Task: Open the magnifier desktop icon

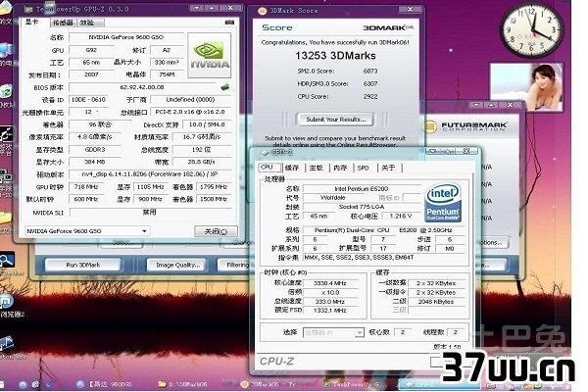Action: point(7,260)
